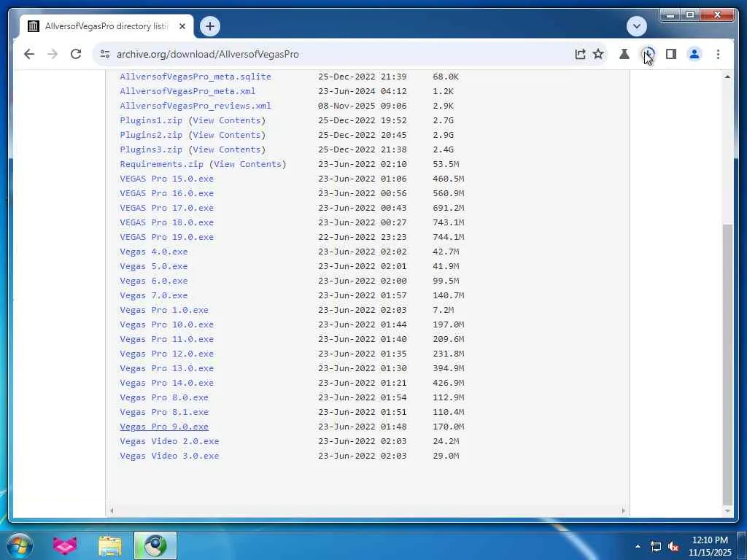Download Vegas Video 2.0.exe
The height and width of the screenshot is (560, 747).
click(169, 441)
